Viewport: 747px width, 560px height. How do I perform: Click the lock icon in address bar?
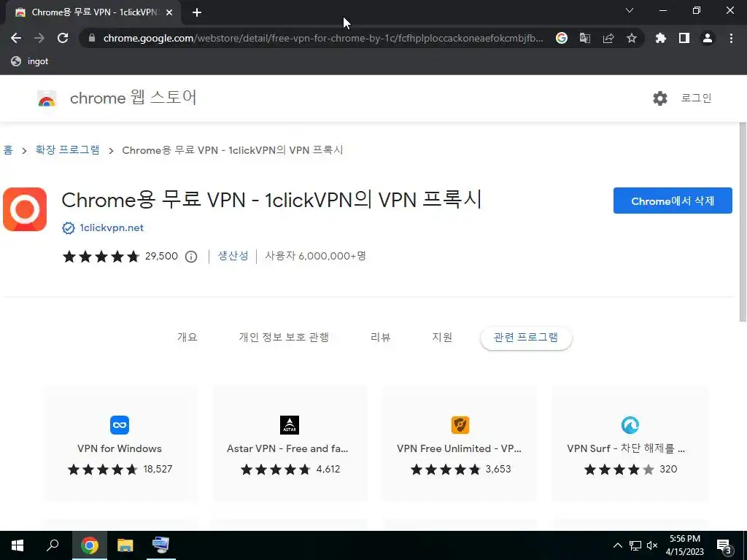[92, 38]
